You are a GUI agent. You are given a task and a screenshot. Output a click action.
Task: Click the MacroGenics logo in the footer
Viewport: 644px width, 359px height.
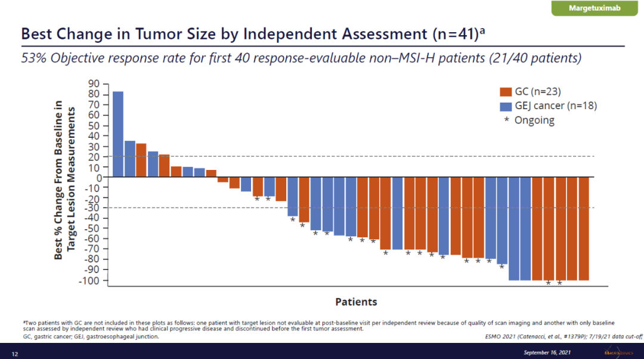pos(619,352)
